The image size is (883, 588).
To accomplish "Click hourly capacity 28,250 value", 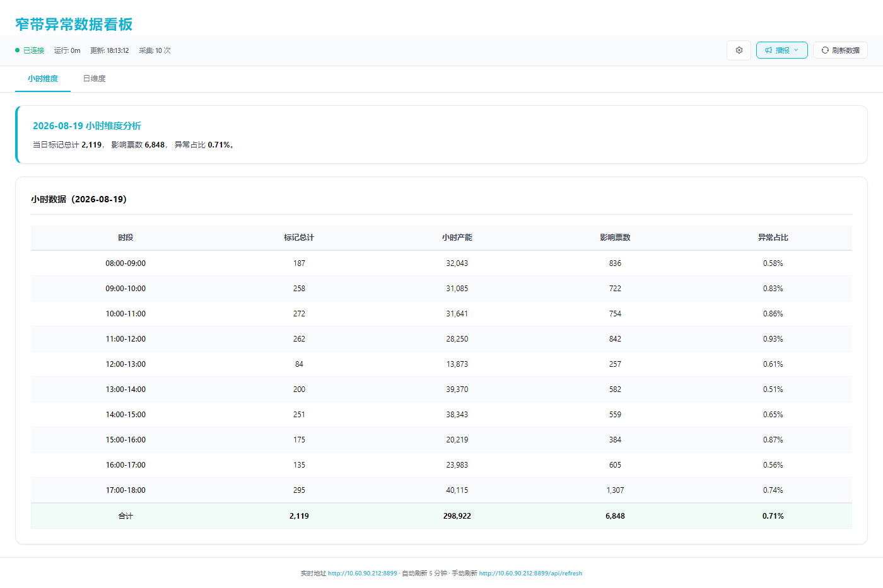I will pos(457,339).
